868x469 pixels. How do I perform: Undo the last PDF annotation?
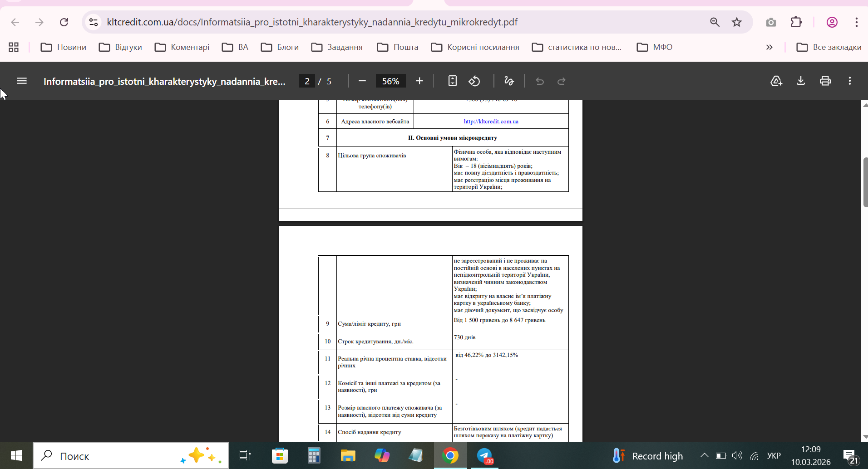tap(540, 81)
